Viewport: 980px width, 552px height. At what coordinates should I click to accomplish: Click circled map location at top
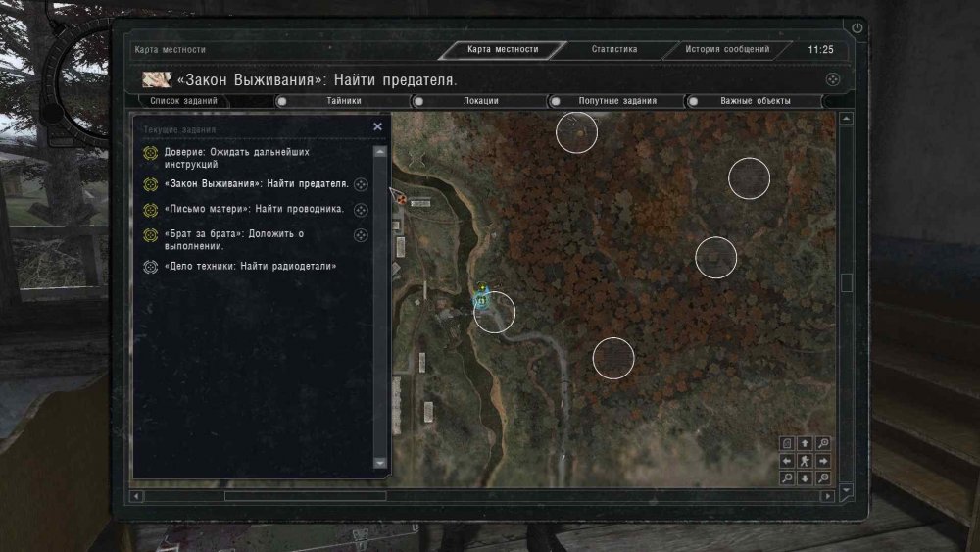(x=576, y=132)
